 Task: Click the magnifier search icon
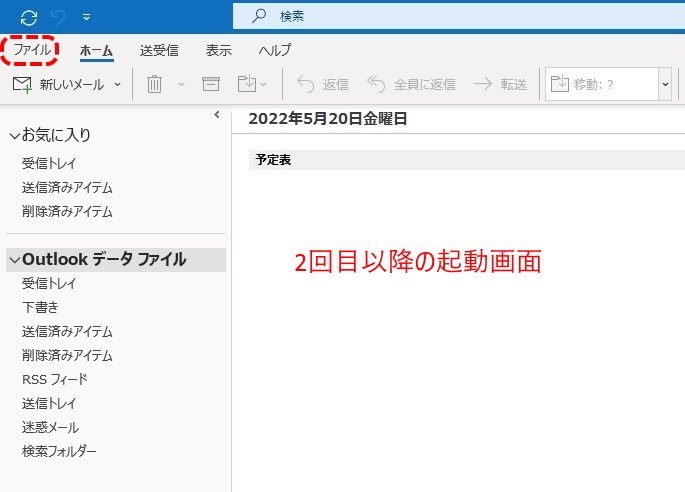point(259,16)
